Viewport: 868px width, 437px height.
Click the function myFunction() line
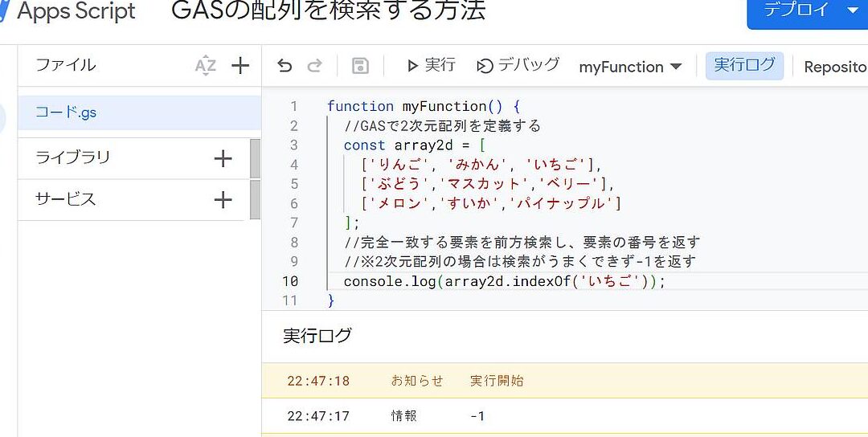(x=424, y=106)
